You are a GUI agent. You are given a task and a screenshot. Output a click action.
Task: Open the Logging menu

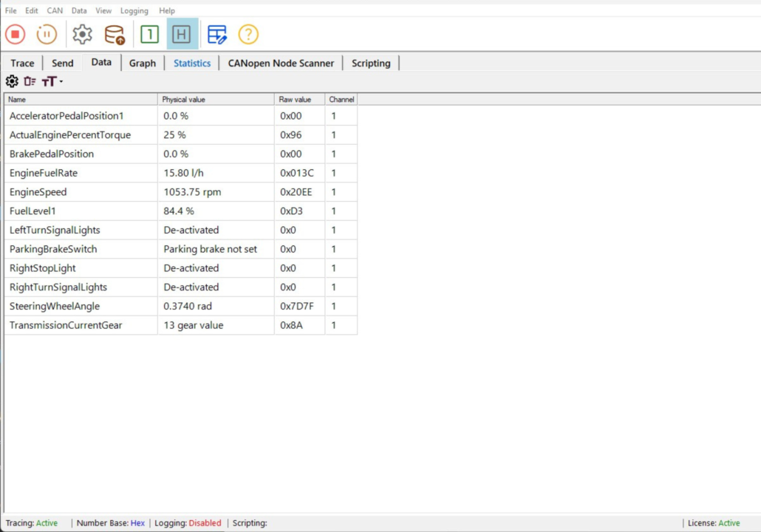pos(134,11)
